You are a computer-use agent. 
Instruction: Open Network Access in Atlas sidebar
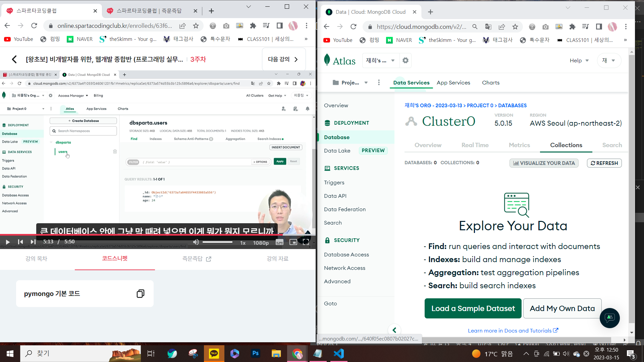click(x=344, y=268)
